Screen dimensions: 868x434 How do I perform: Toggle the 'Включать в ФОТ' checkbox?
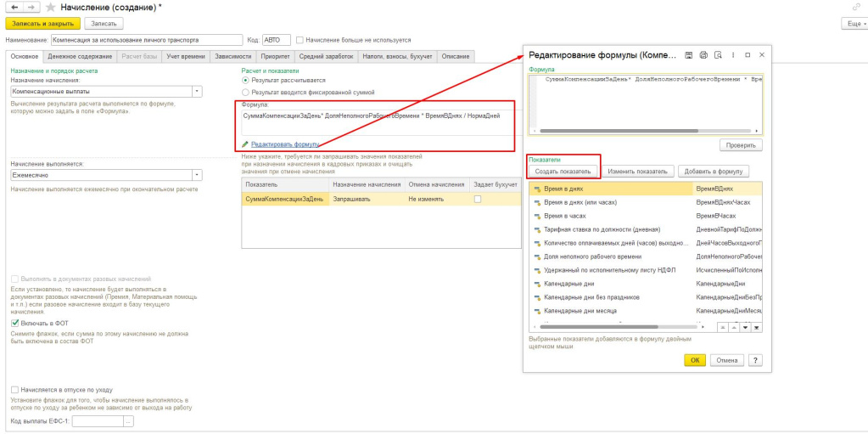click(14, 323)
